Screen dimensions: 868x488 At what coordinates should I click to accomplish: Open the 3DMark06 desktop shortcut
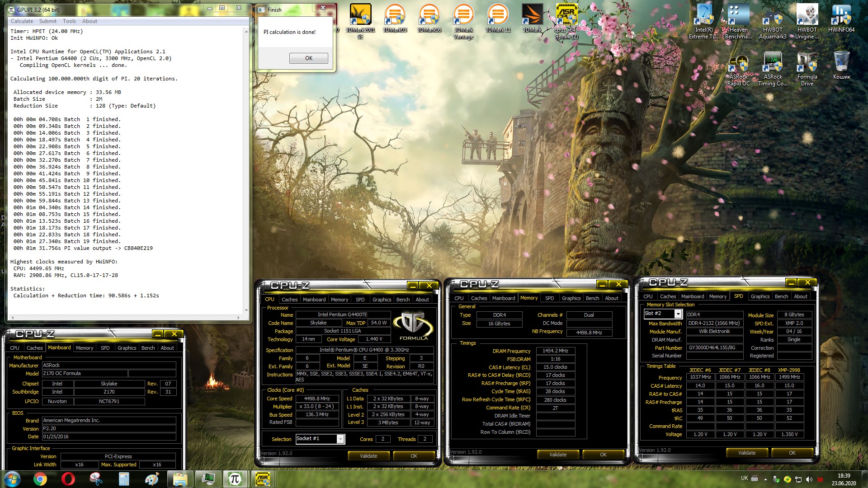tap(429, 18)
